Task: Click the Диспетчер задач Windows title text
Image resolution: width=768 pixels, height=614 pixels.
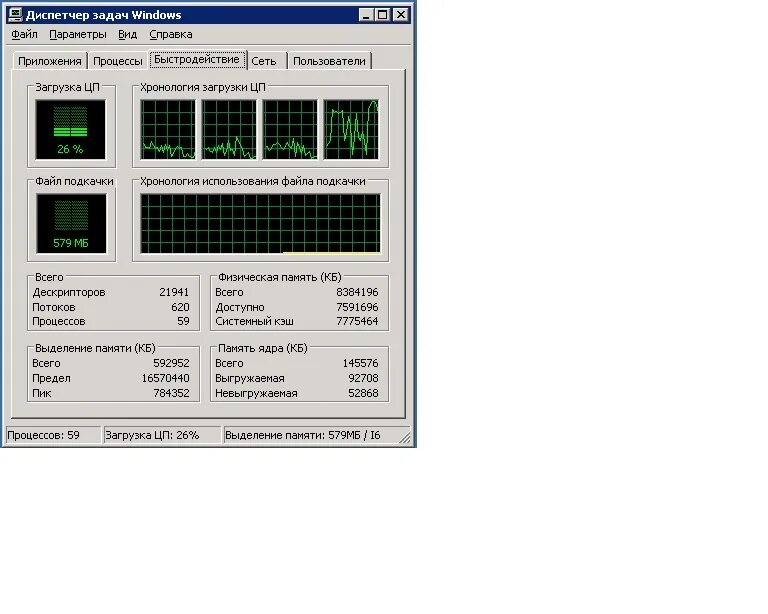Action: pyautogui.click(x=103, y=15)
